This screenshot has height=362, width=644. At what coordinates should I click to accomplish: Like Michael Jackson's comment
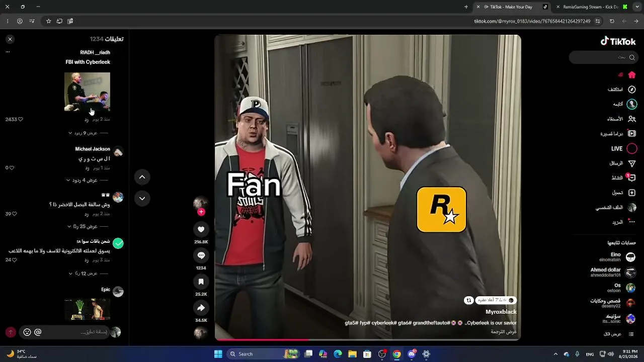point(12,168)
